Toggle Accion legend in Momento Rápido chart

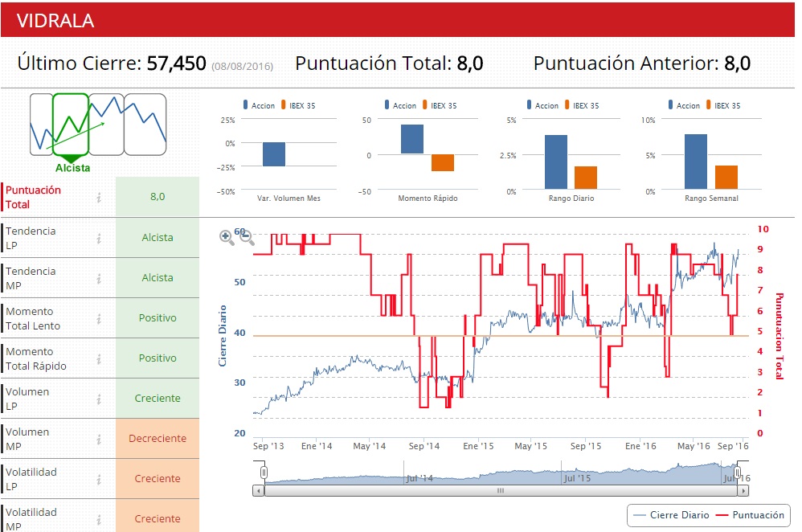[x=400, y=105]
